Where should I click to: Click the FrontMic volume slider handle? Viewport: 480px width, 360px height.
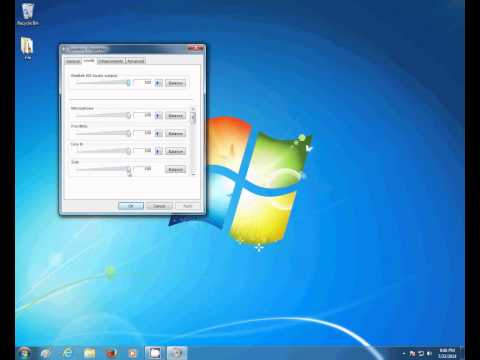[128, 133]
